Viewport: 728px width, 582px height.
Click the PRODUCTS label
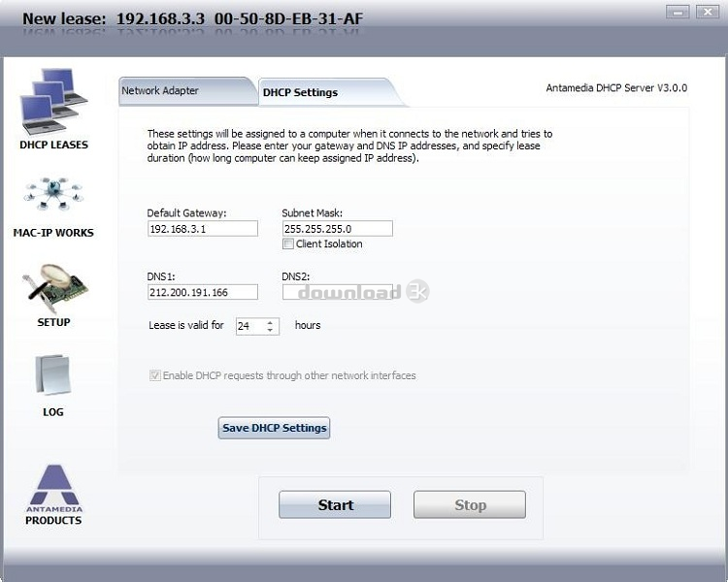tap(53, 521)
